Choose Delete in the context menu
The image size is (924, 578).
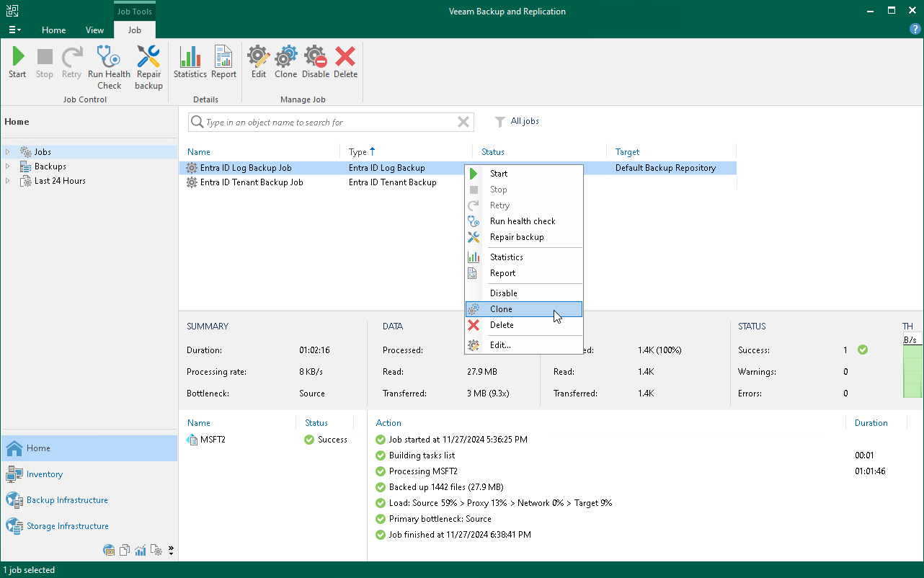(524, 325)
